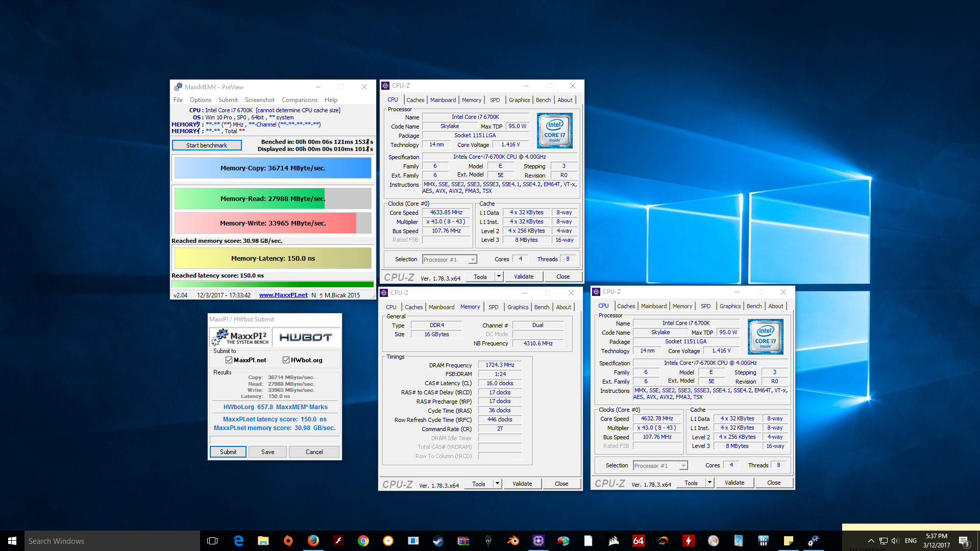Open File Explorer from the taskbar
The width and height of the screenshot is (980, 551).
[263, 541]
